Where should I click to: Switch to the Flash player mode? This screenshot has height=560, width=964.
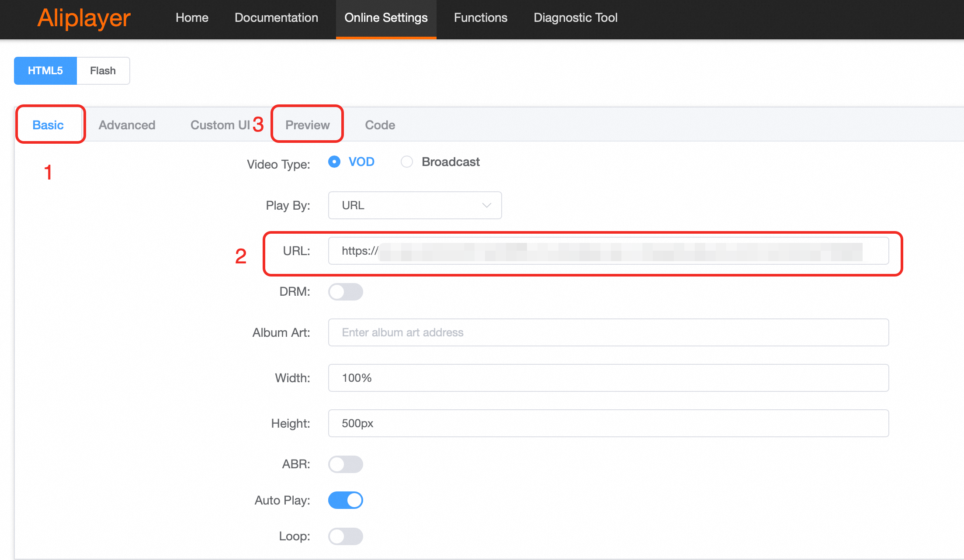pyautogui.click(x=103, y=71)
